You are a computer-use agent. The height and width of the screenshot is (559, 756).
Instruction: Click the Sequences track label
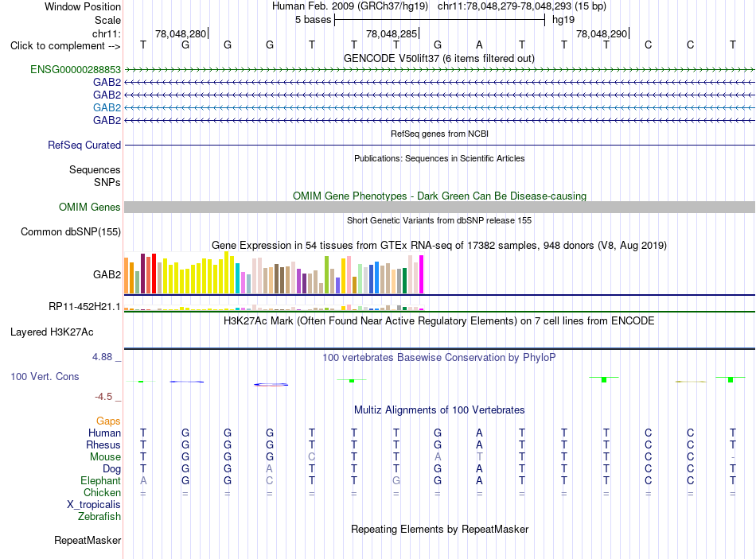[x=95, y=169]
